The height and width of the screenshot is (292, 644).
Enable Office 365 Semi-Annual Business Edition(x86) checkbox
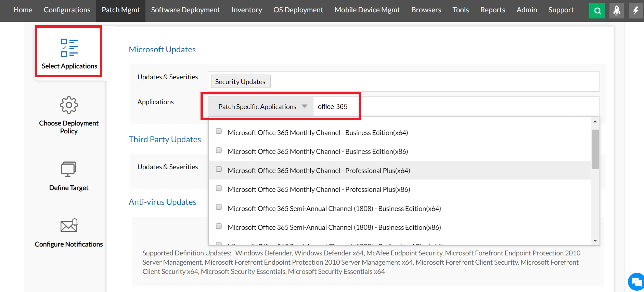tap(219, 226)
